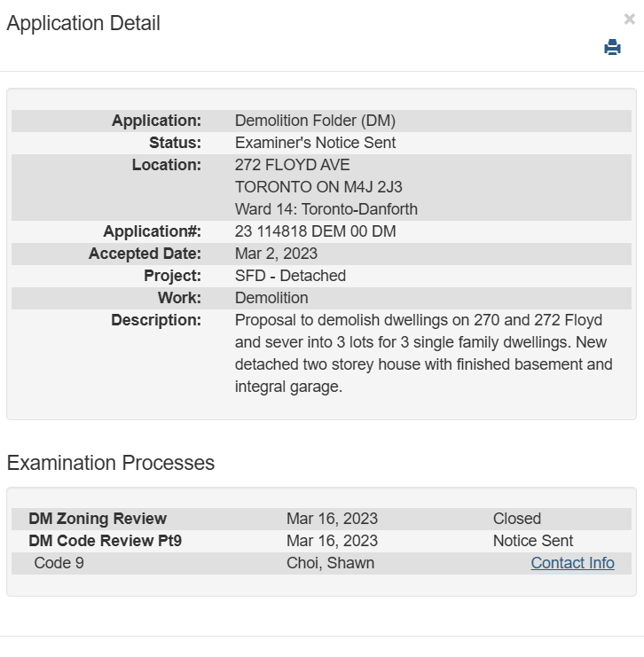Select the DM Code Review Pt9 row
This screenshot has height=657, width=644.
[105, 541]
